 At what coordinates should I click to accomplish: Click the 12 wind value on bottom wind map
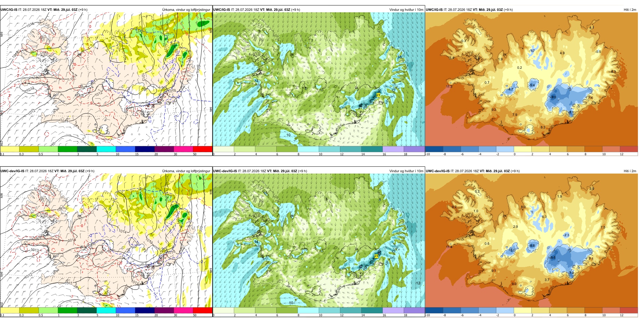point(418,283)
